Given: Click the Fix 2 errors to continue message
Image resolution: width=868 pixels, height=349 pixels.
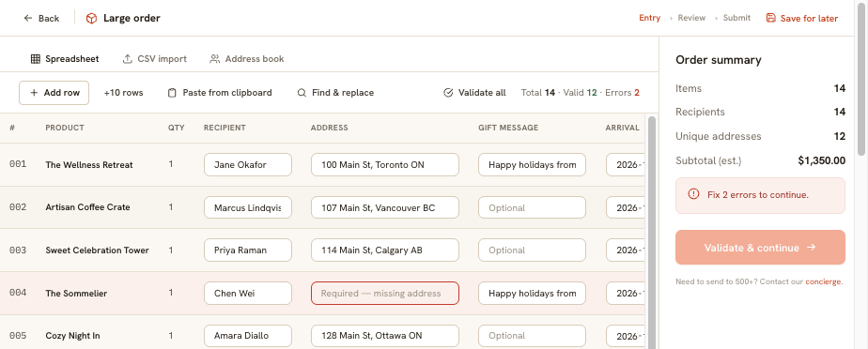Looking at the screenshot, I should (758, 195).
